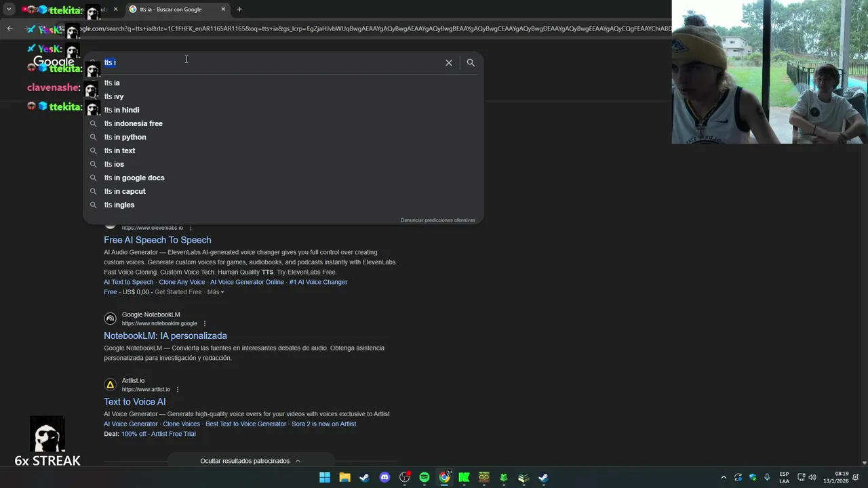Open the three-dot menu for the NotebookLM result
Viewport: 868px width, 488px height.
[x=205, y=323]
